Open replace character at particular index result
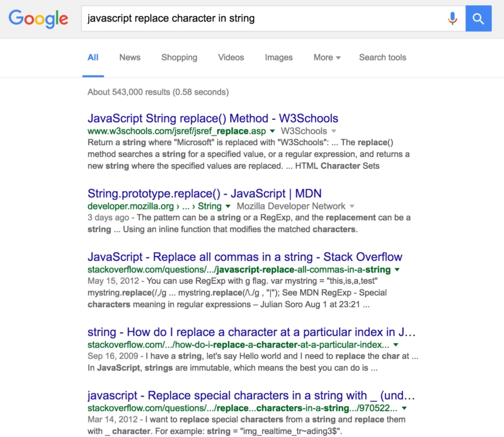The height and width of the screenshot is (437, 504). (251, 332)
